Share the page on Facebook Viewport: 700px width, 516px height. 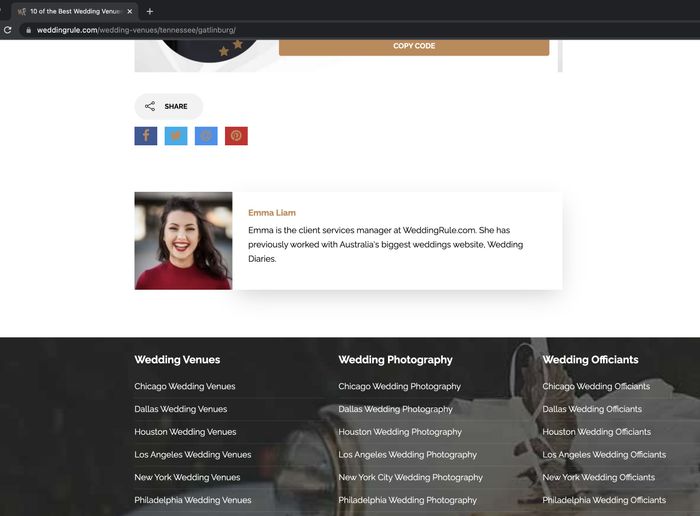[146, 136]
